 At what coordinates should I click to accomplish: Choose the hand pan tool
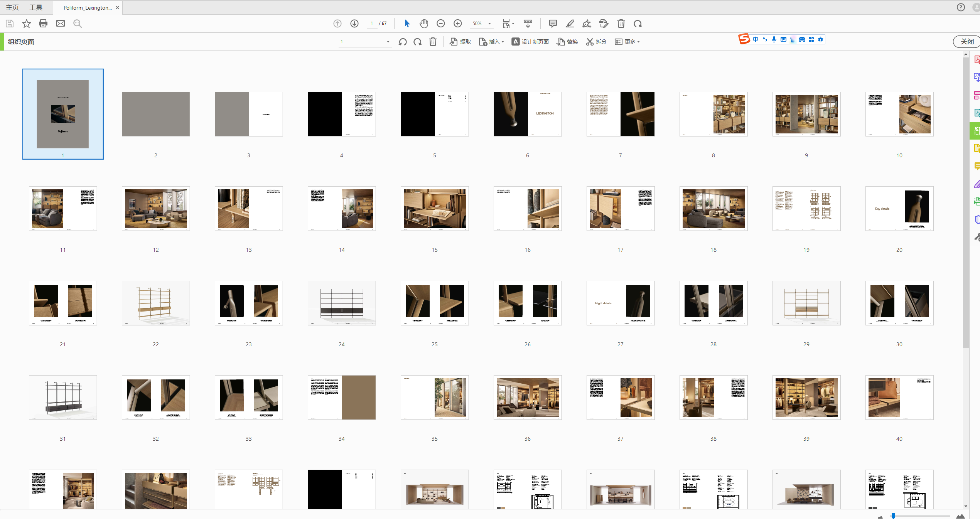[424, 24]
